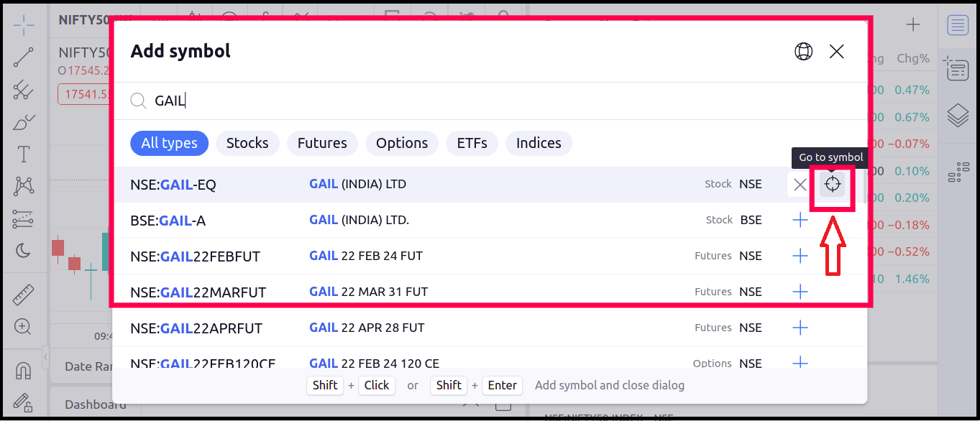Viewport: 980px width, 421px height.
Task: Open the watchlist panel from right sidebar
Action: (x=958, y=25)
